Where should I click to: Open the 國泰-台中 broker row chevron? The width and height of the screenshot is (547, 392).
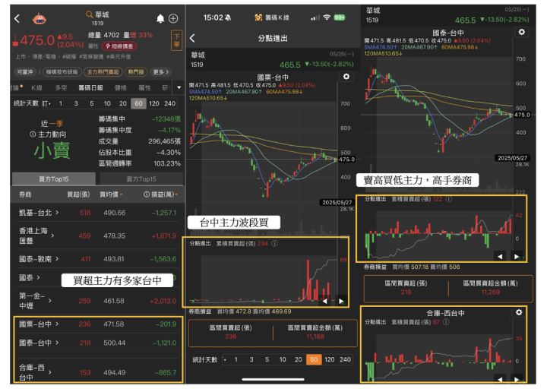click(57, 343)
